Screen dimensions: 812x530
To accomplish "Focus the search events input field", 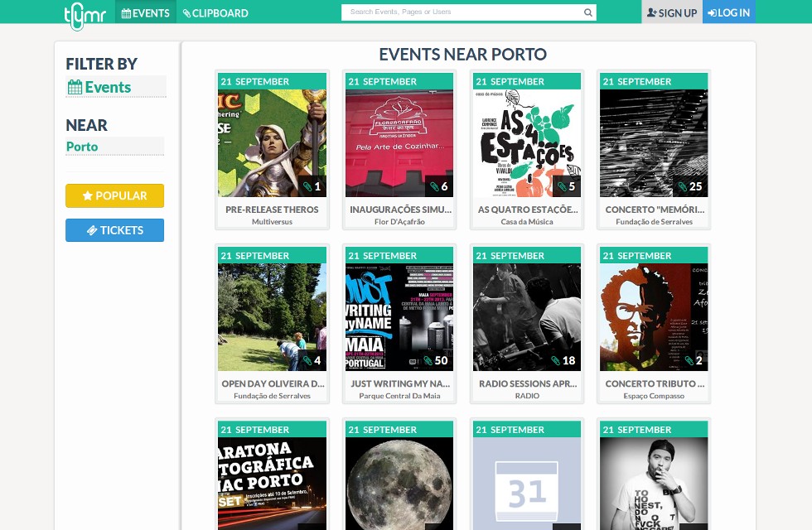I will pos(461,12).
